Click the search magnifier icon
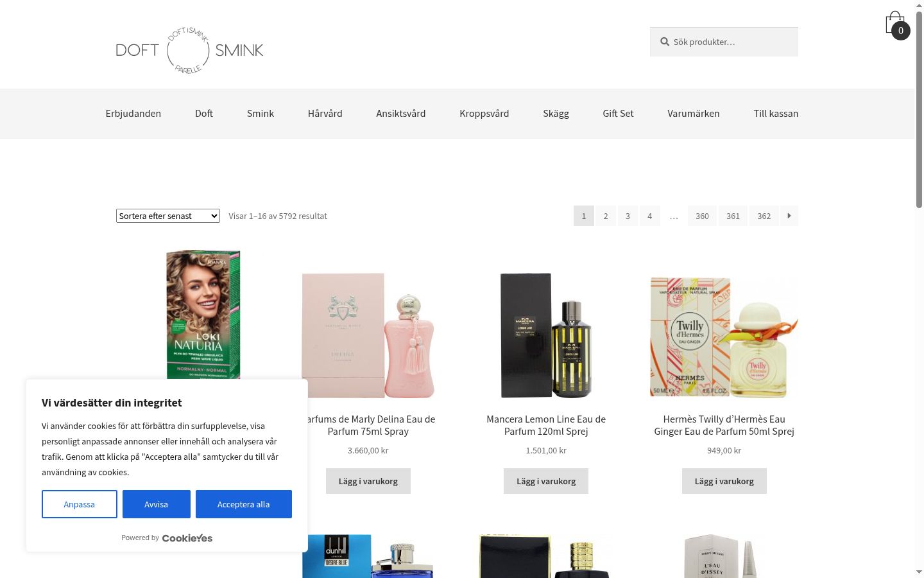 [665, 42]
